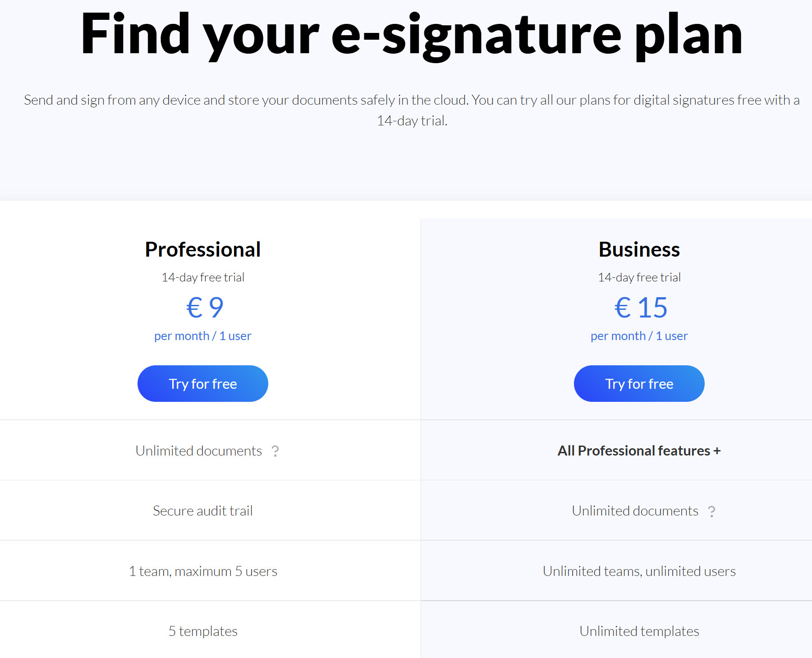Click Professional's 14-day free trial text
This screenshot has width=812, height=658.
tap(203, 277)
